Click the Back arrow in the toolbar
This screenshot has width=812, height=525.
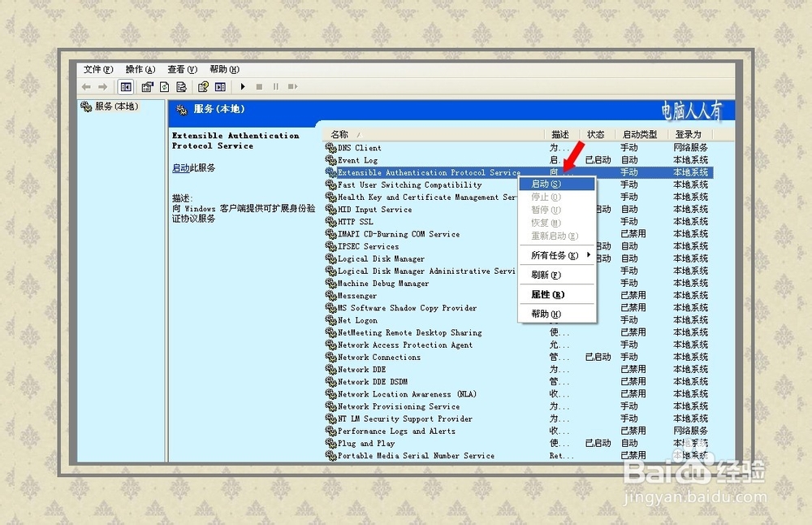87,87
